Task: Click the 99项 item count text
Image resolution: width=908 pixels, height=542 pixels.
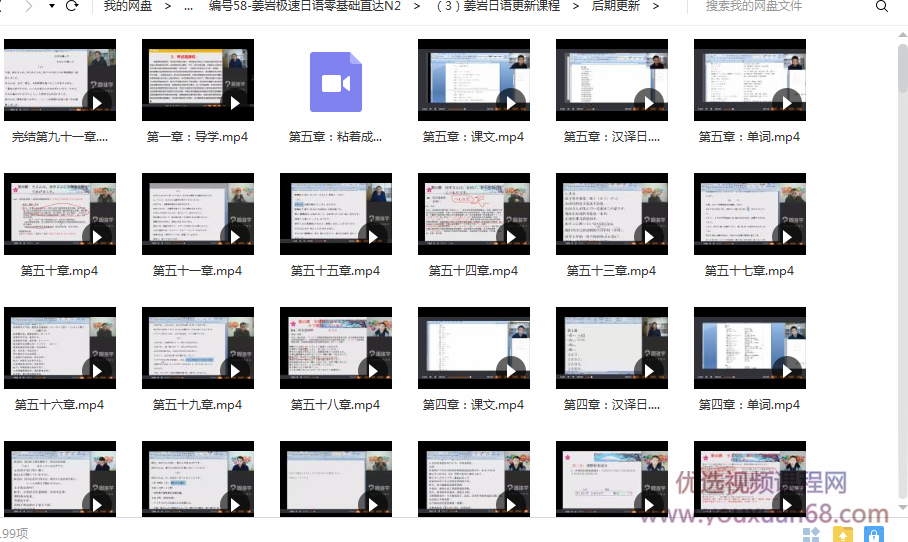Action: [14, 533]
